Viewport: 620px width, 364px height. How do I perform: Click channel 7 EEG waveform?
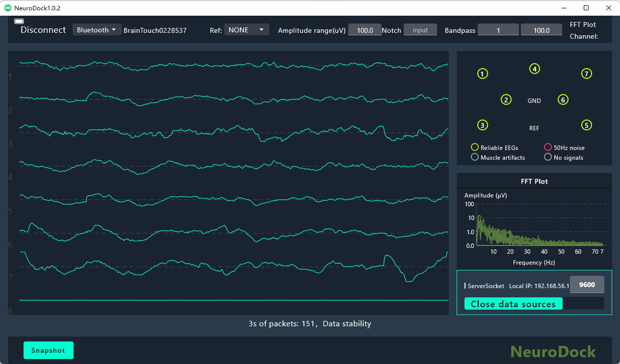click(x=234, y=266)
